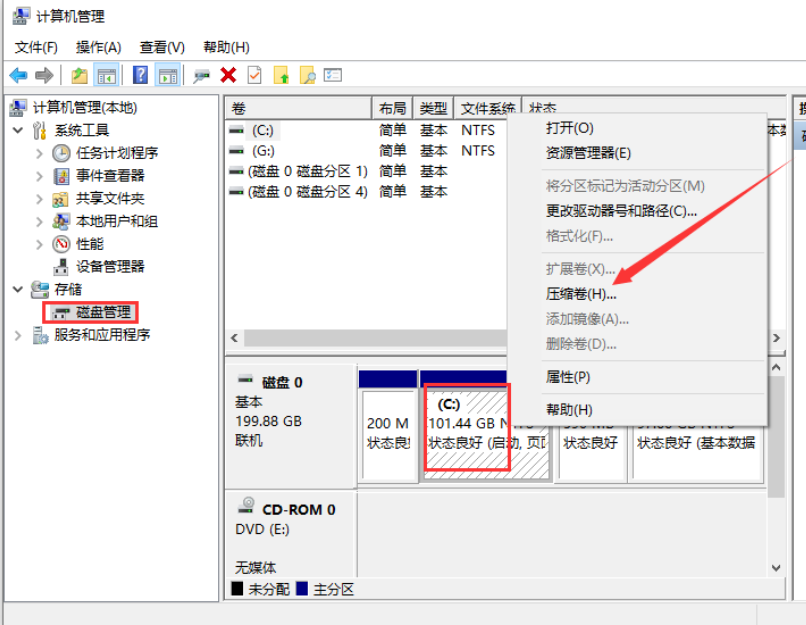Toggle the console tree pane toolbar icon

106,75
